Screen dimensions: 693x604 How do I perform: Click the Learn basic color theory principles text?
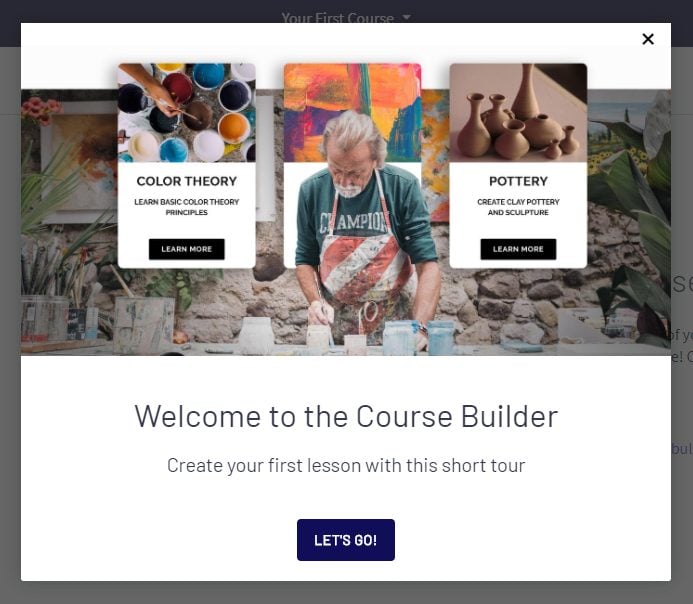pyautogui.click(x=187, y=207)
